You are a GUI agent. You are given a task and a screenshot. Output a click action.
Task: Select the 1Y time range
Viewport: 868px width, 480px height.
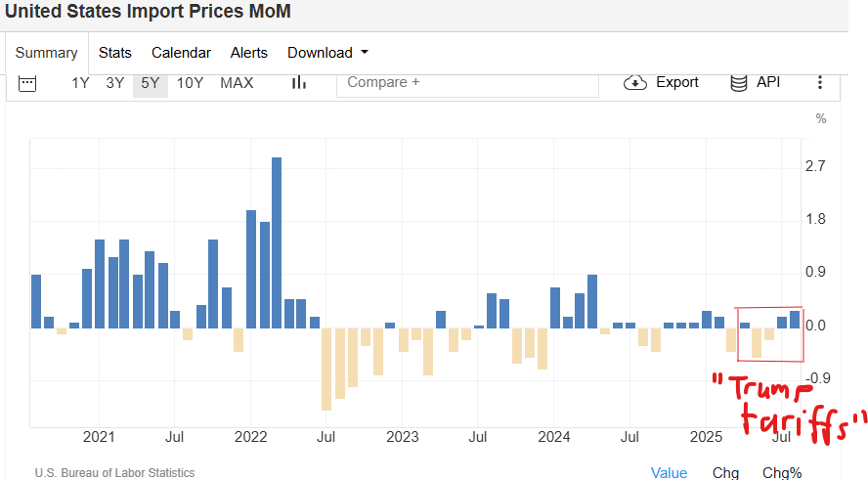tap(80, 83)
